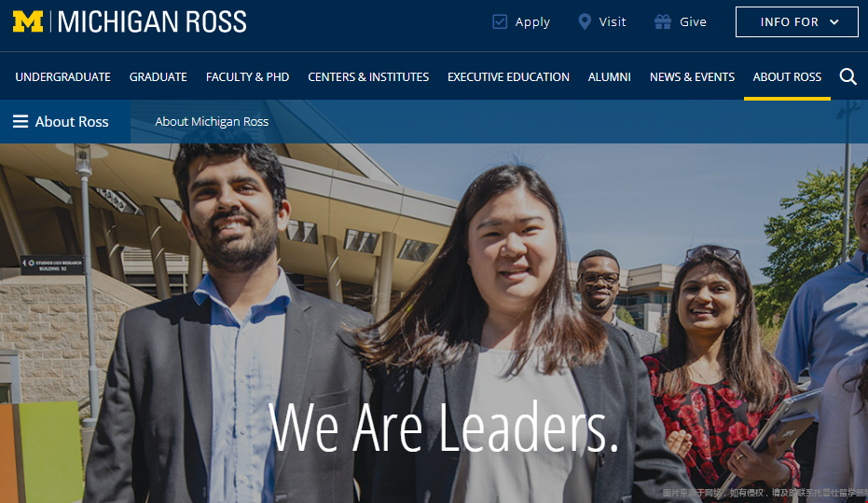Select the About Ross tab
Viewport: 868px width, 503px height.
coord(787,77)
